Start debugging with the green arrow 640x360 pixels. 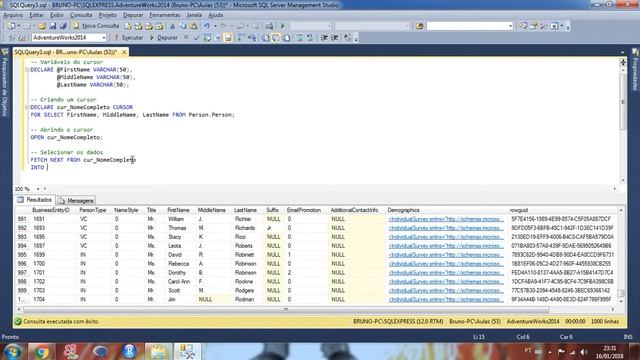tap(282, 26)
